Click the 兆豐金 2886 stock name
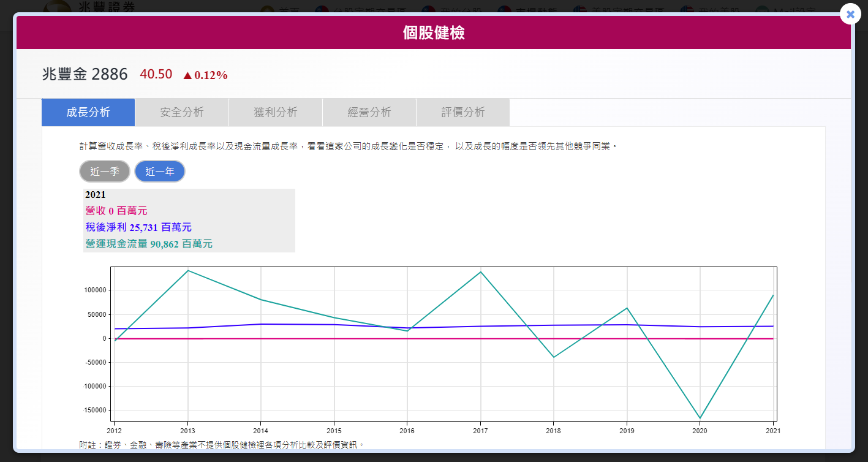This screenshot has height=462, width=868. point(85,75)
